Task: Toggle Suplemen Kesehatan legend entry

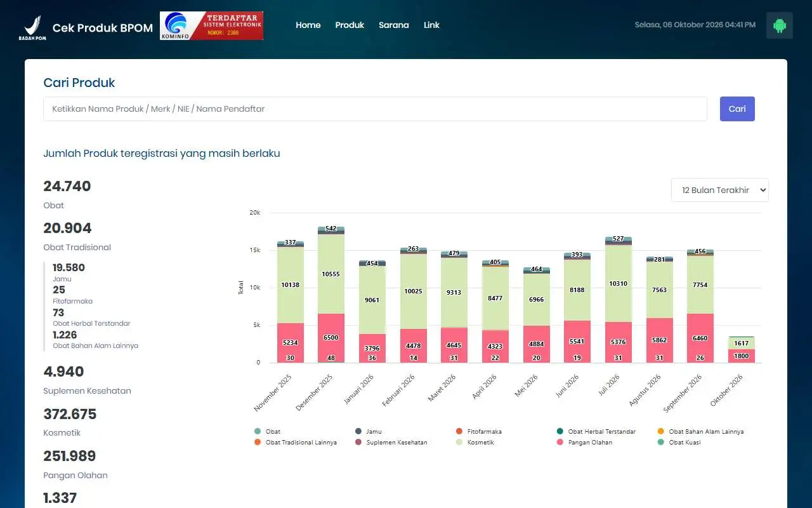Action: click(x=391, y=443)
